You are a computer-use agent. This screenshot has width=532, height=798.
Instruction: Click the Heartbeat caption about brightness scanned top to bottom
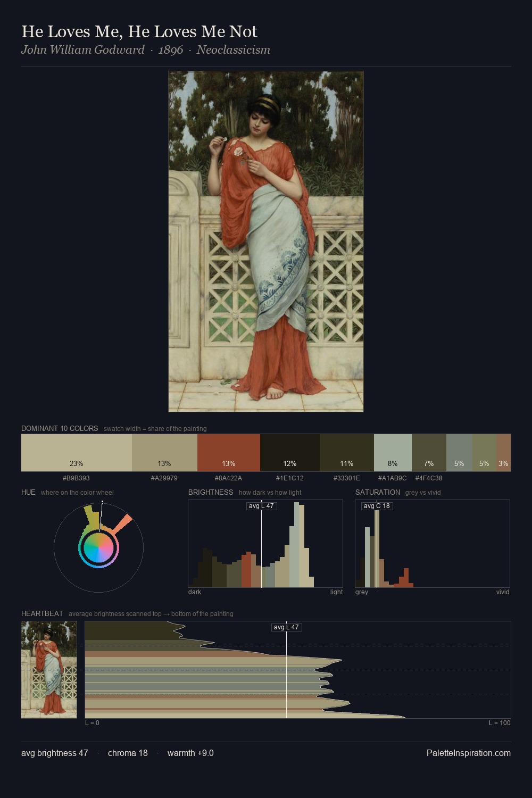(x=151, y=614)
